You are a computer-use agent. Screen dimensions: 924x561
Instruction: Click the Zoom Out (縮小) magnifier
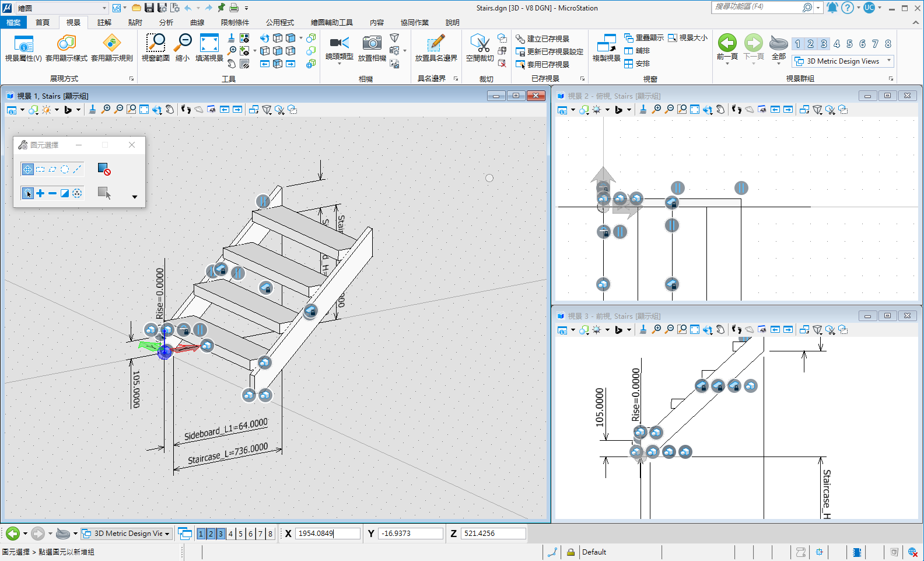tap(183, 48)
